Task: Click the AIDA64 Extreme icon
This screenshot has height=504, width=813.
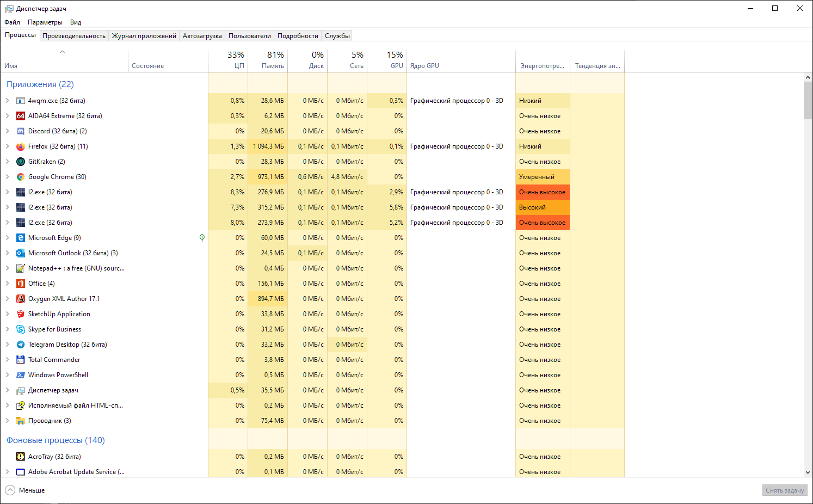Action: [x=21, y=116]
